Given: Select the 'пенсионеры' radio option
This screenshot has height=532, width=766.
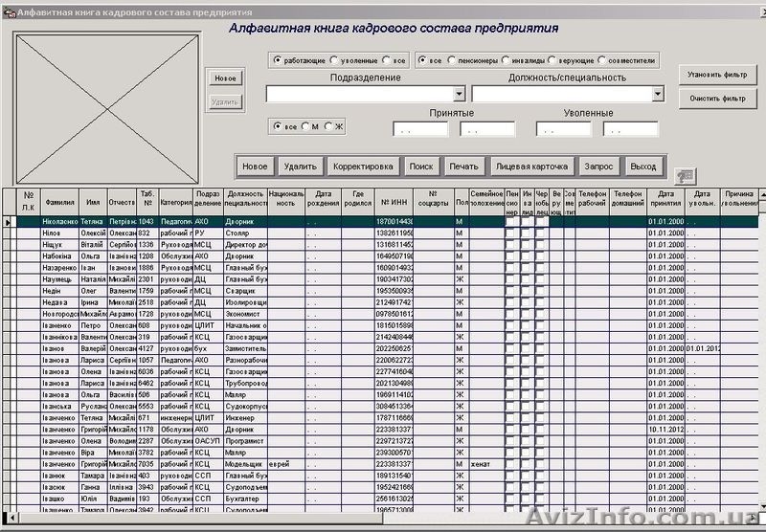Looking at the screenshot, I should [449, 60].
